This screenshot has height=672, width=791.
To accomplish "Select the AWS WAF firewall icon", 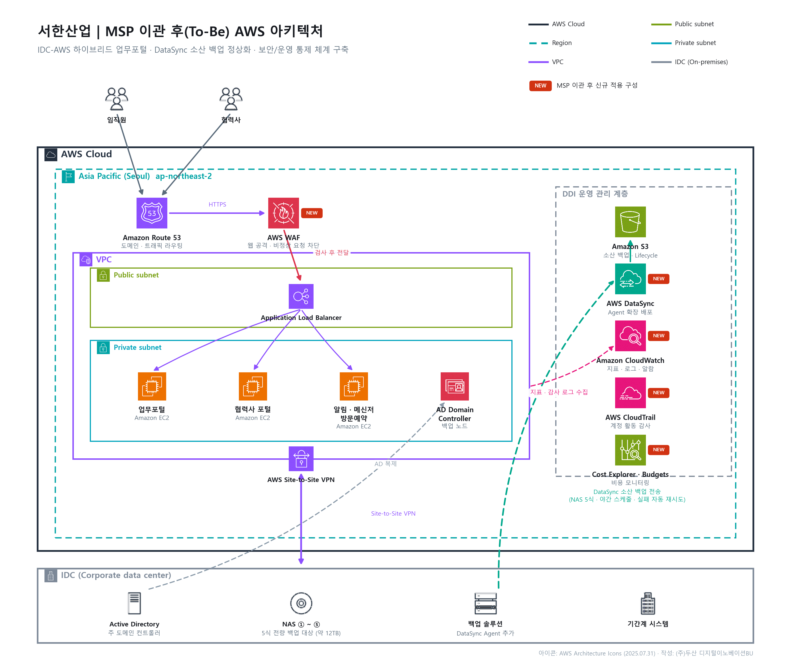I will (283, 213).
